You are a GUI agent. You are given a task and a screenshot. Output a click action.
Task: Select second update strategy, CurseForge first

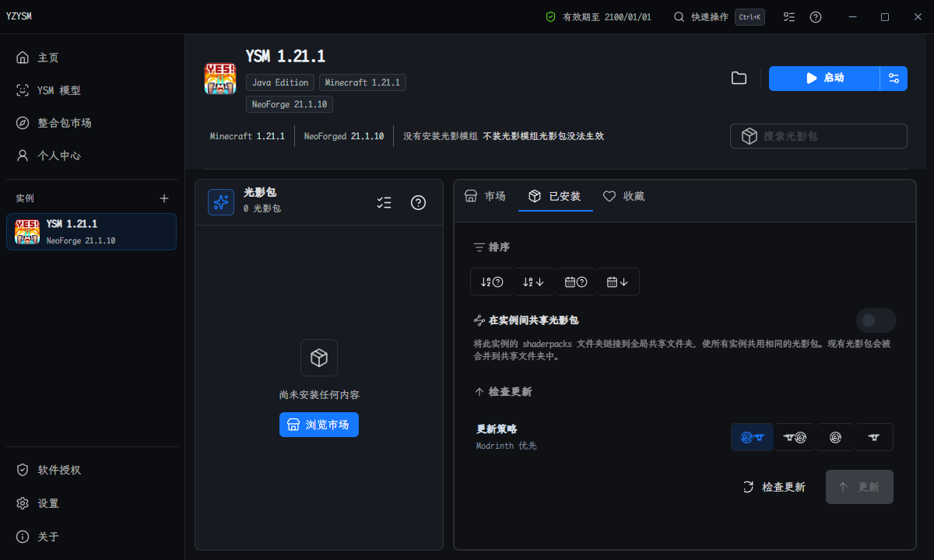[794, 437]
